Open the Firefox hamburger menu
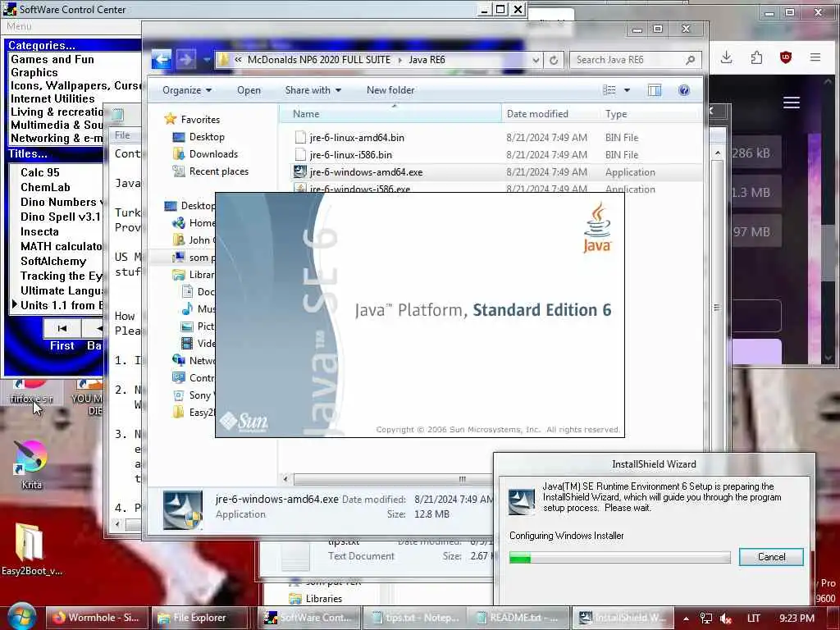Viewport: 840px width, 630px height. (815, 57)
